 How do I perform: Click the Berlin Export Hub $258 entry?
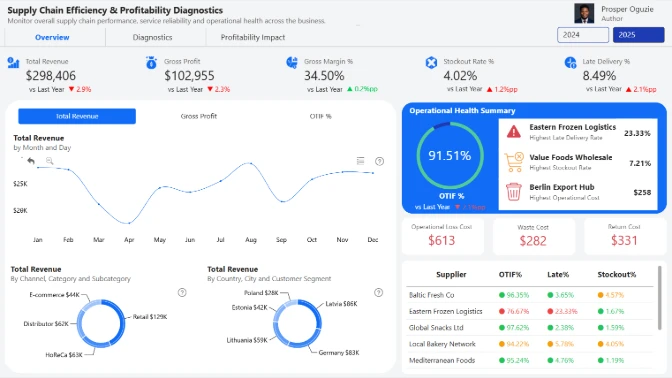(578, 192)
